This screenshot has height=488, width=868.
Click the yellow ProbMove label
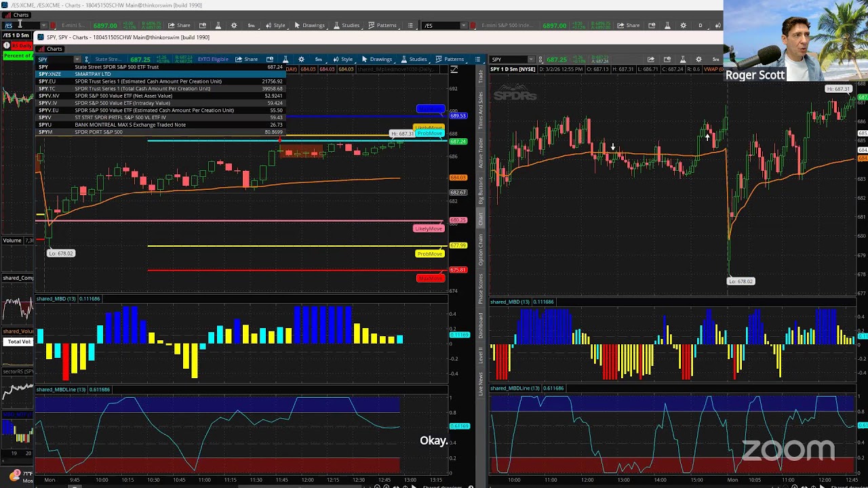click(x=430, y=254)
